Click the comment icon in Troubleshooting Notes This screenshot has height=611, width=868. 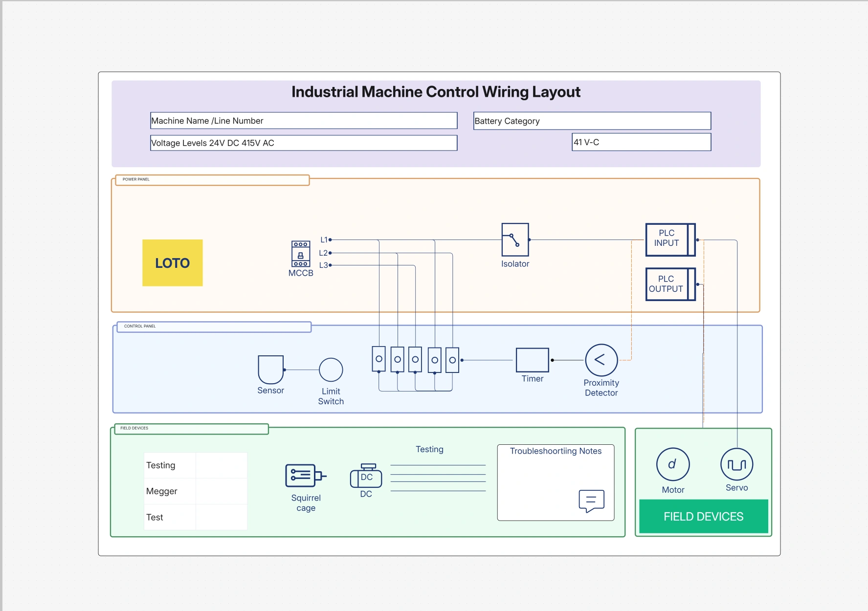(591, 501)
